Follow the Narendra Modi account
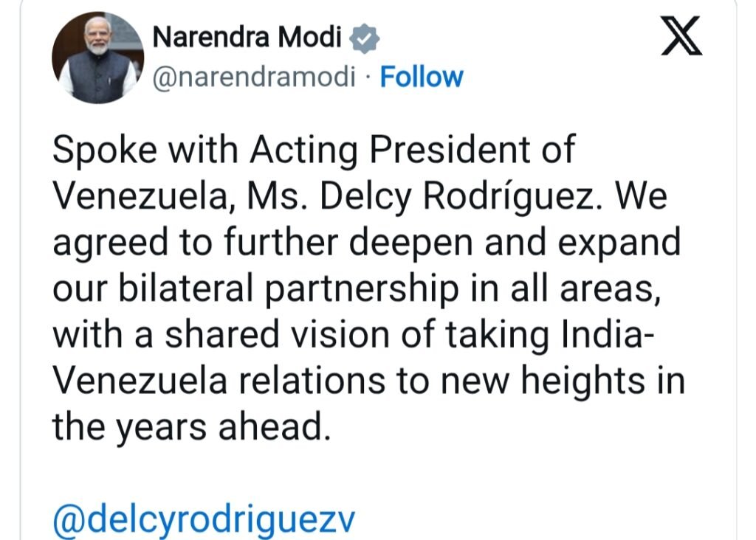The width and height of the screenshot is (756, 540). tap(422, 77)
